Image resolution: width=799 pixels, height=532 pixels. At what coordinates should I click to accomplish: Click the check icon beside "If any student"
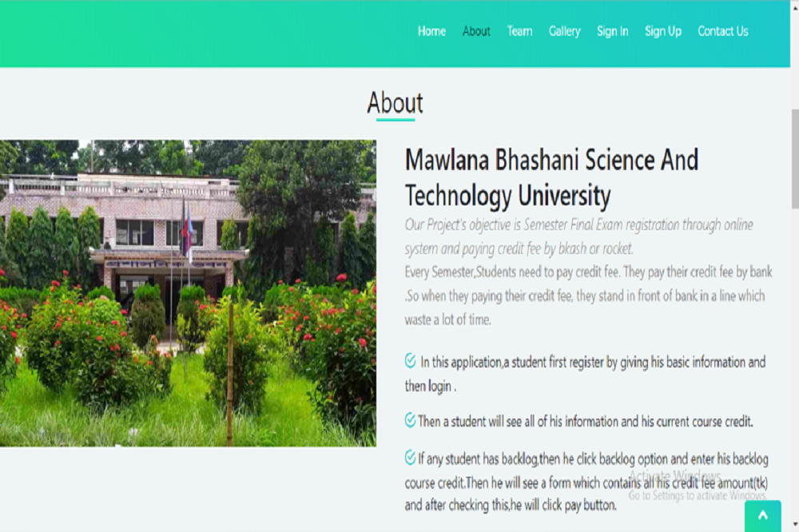[x=410, y=458]
